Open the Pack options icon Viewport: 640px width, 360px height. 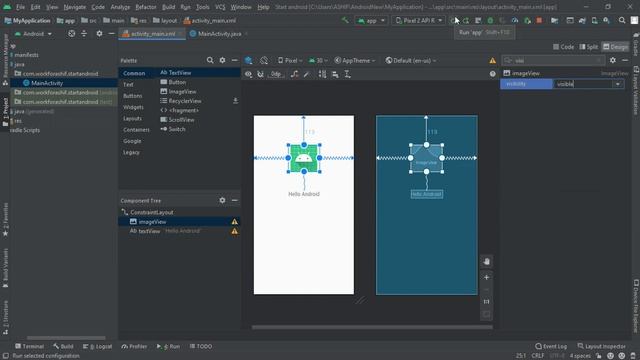[322, 74]
